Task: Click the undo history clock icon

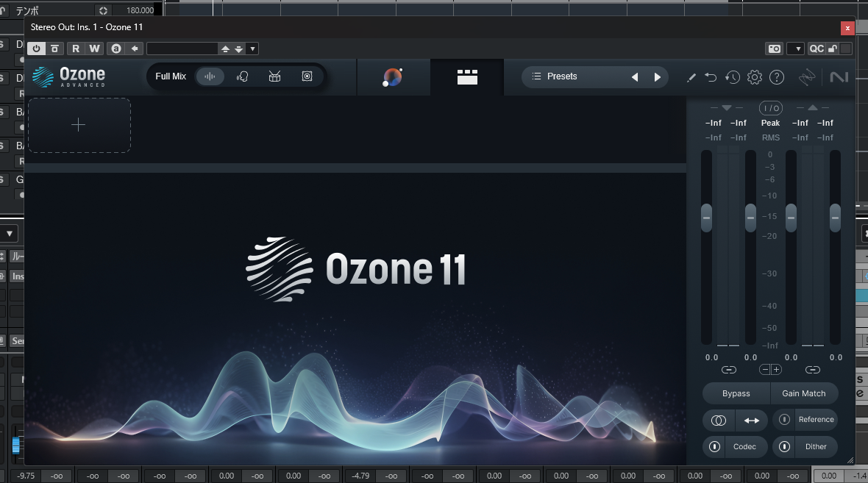Action: coord(732,77)
